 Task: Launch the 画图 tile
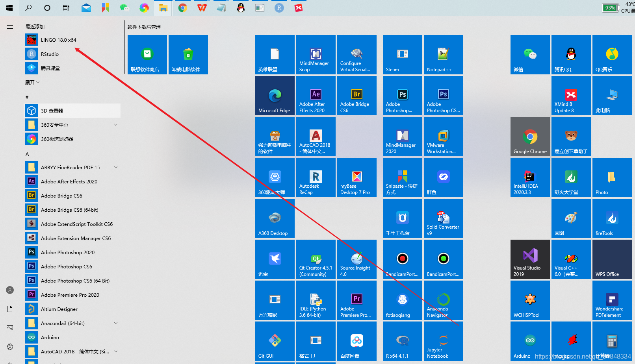tap(571, 218)
